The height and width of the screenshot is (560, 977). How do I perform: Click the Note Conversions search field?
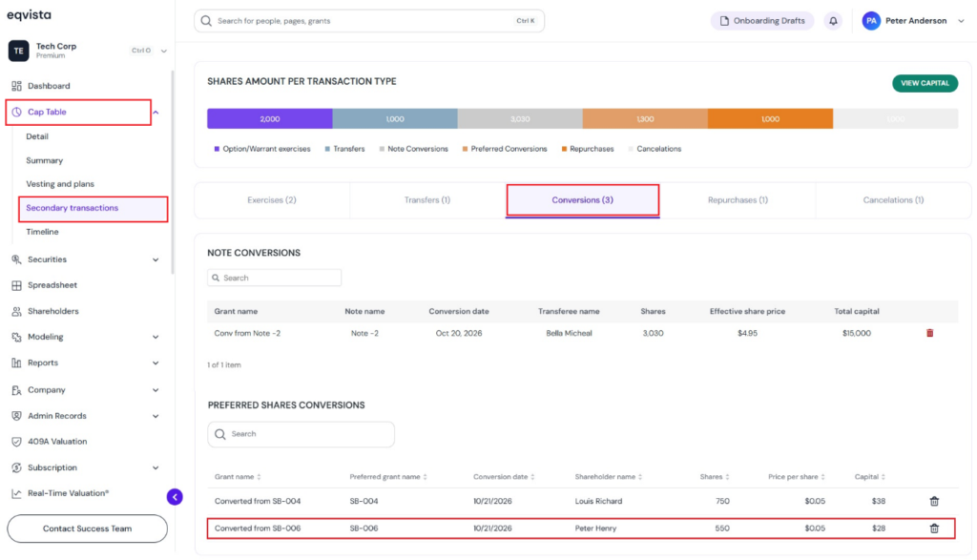274,278
